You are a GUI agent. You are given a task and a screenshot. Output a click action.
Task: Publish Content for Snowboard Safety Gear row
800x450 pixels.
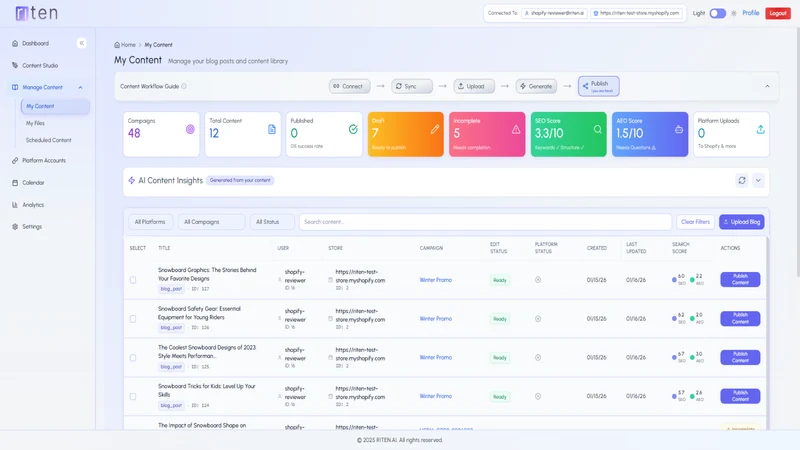tap(740, 318)
